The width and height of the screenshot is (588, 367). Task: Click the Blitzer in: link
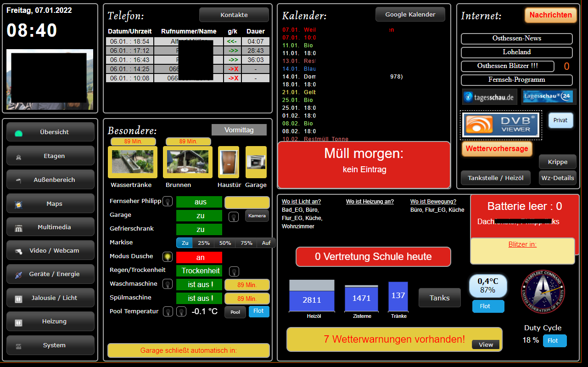522,244
